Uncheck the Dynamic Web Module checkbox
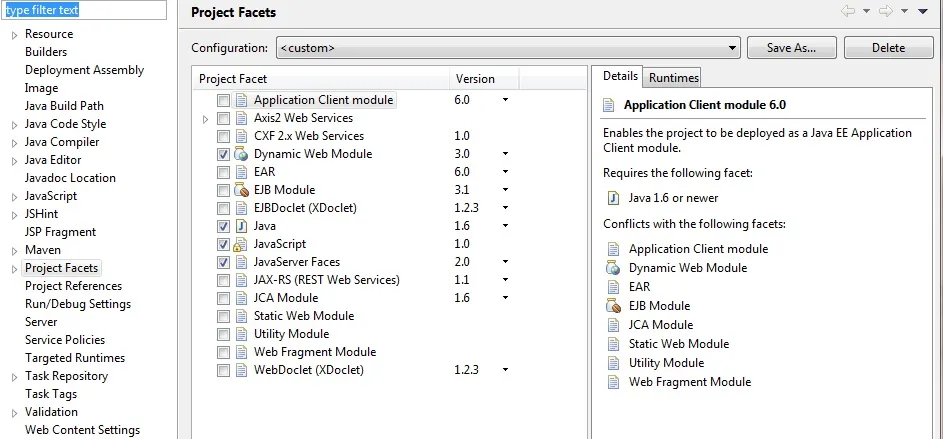Screen dimensions: 943x439 223,154
